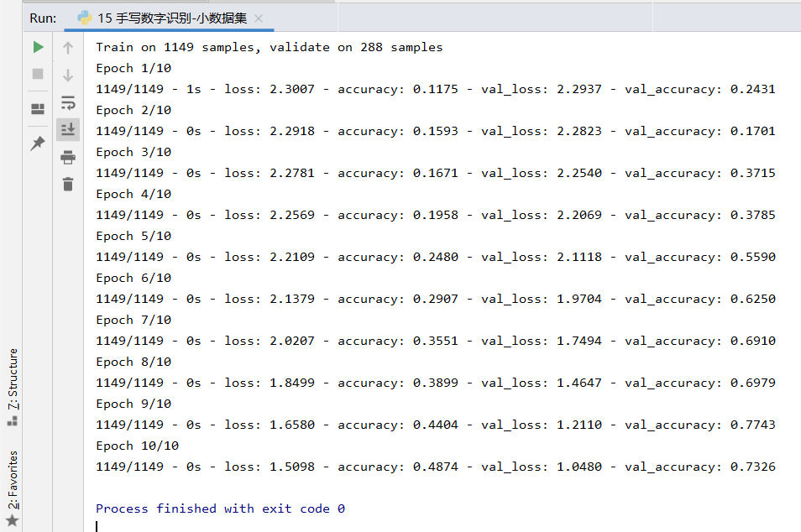Toggle scroll to end of output
Image resolution: width=801 pixels, height=532 pixels.
[68, 129]
